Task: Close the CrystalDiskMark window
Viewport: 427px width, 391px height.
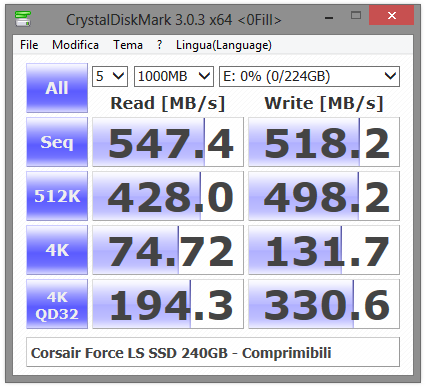Action: pyautogui.click(x=392, y=16)
